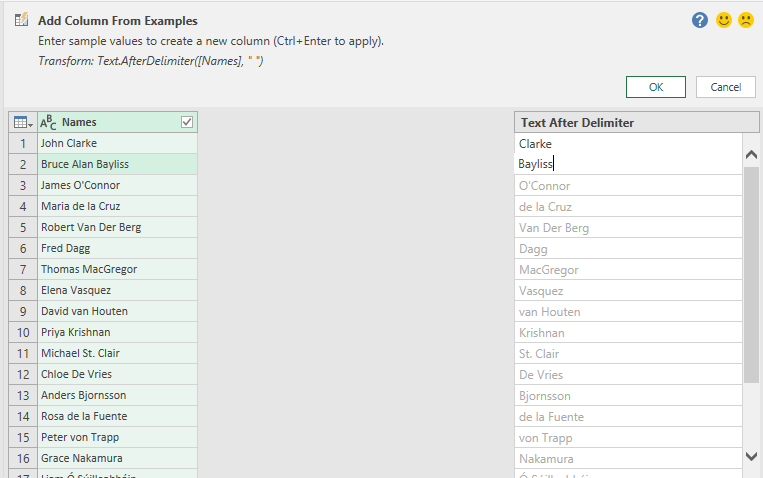Dismiss dialog with Cancel button
Viewport: 763px width, 478px height.
726,87
